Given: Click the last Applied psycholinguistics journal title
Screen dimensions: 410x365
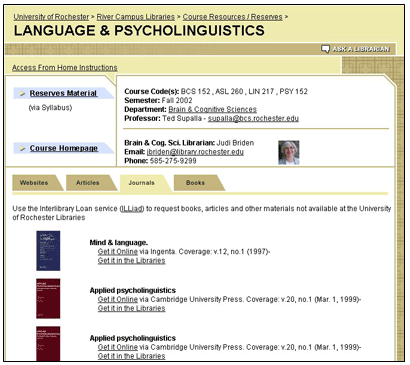Looking at the screenshot, I should pos(133,338).
